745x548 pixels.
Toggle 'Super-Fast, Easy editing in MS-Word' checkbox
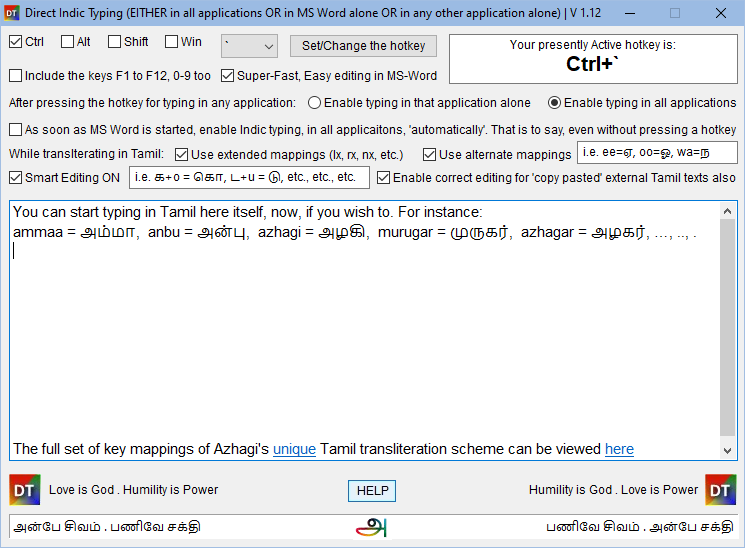coord(228,76)
